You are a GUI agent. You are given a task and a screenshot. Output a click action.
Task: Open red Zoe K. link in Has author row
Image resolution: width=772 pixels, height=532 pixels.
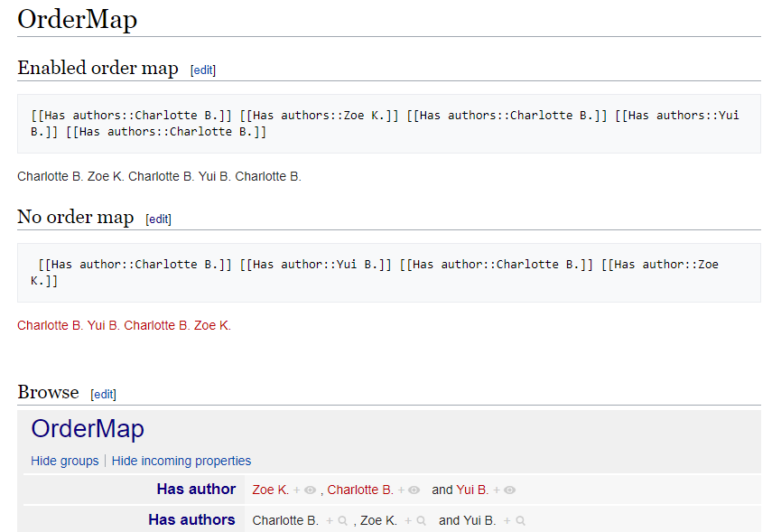(x=270, y=490)
